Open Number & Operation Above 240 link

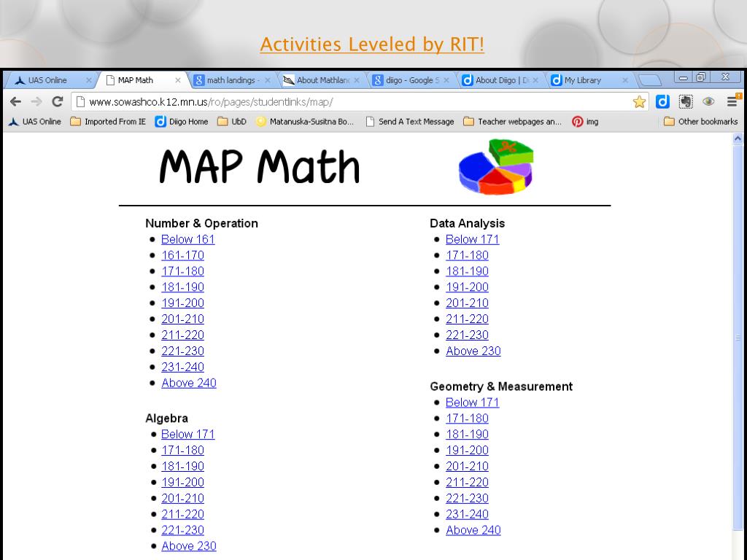coord(189,383)
